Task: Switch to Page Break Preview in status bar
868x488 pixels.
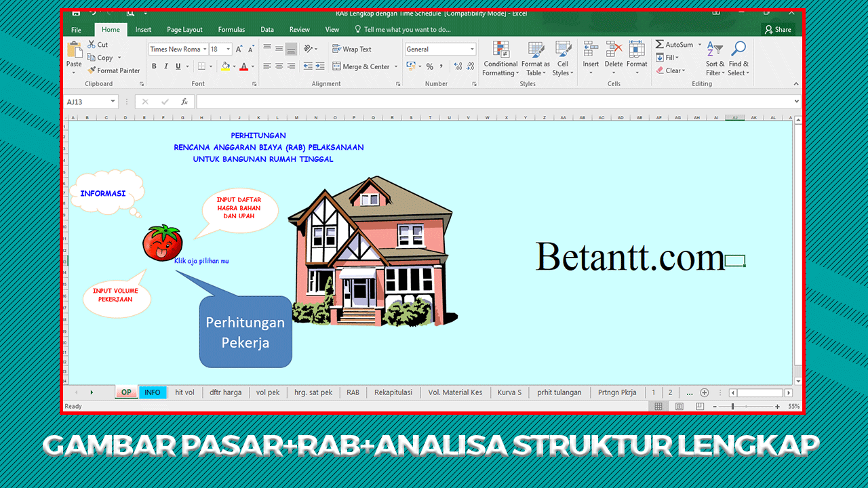Action: coord(699,407)
